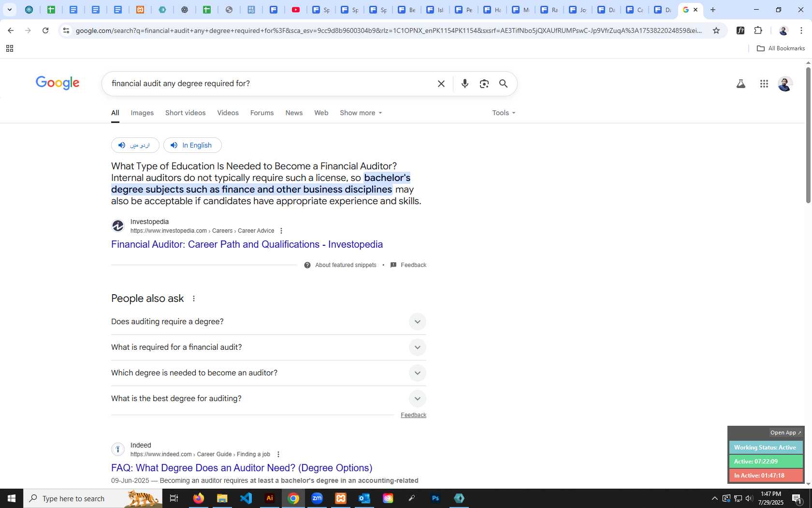The width and height of the screenshot is (812, 508).
Task: Open the Windows notification center icon
Action: point(797,498)
